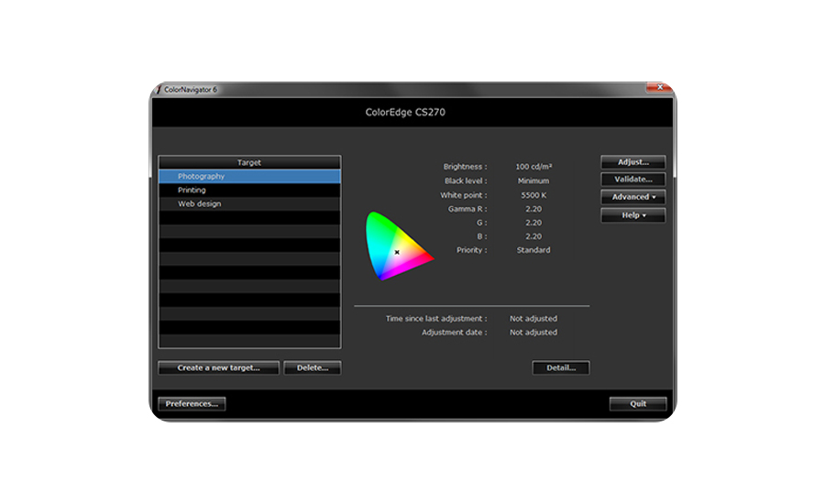Click the white point cross marker in gamut
Image resolution: width=825 pixels, height=504 pixels.
click(x=397, y=252)
